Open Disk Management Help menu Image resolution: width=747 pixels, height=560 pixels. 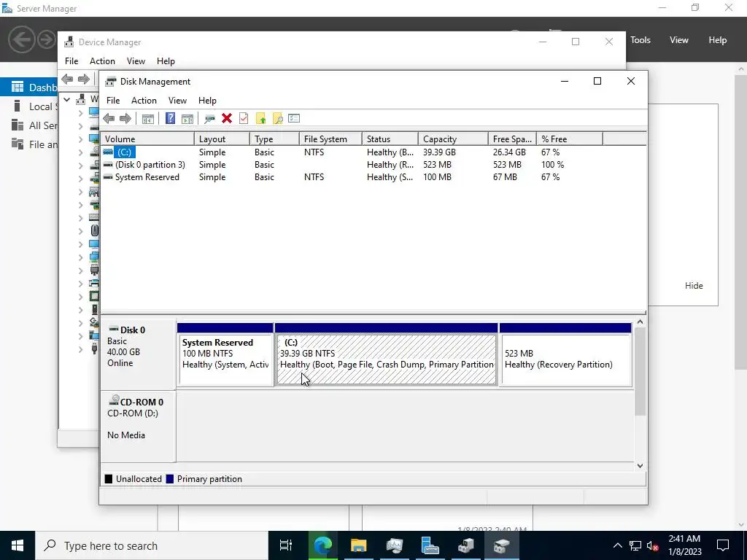coord(207,101)
